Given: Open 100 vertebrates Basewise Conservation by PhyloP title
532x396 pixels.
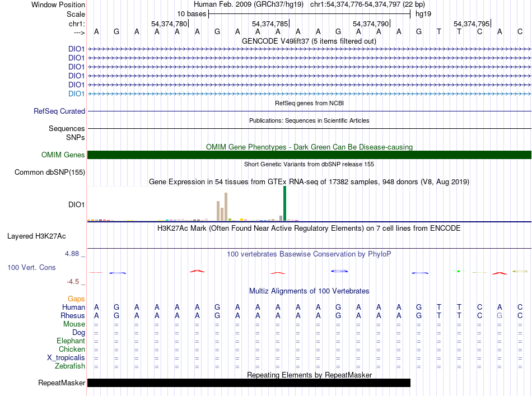Looking at the screenshot, I should (x=309, y=254).
